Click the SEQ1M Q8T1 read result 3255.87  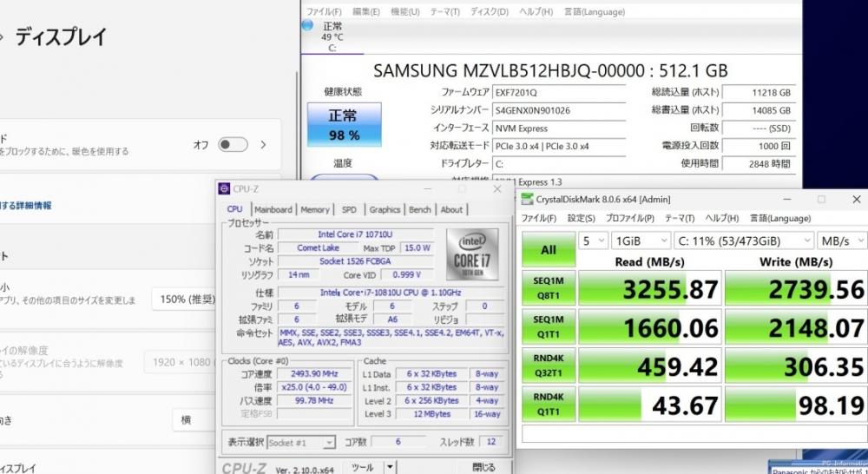pyautogui.click(x=650, y=289)
